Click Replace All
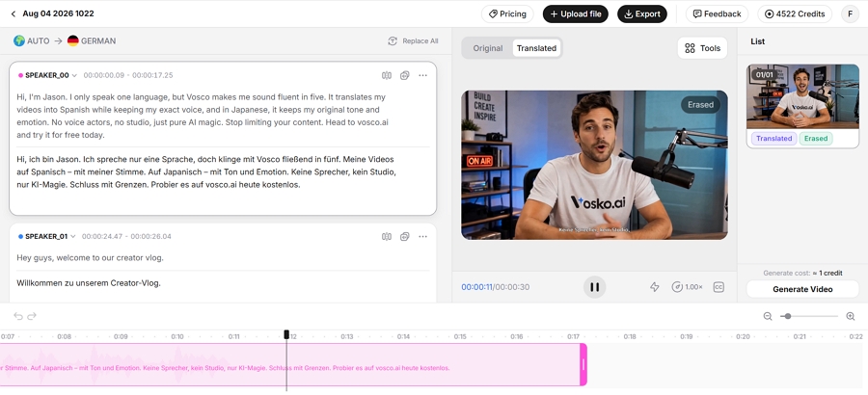868x395 pixels. [x=413, y=40]
